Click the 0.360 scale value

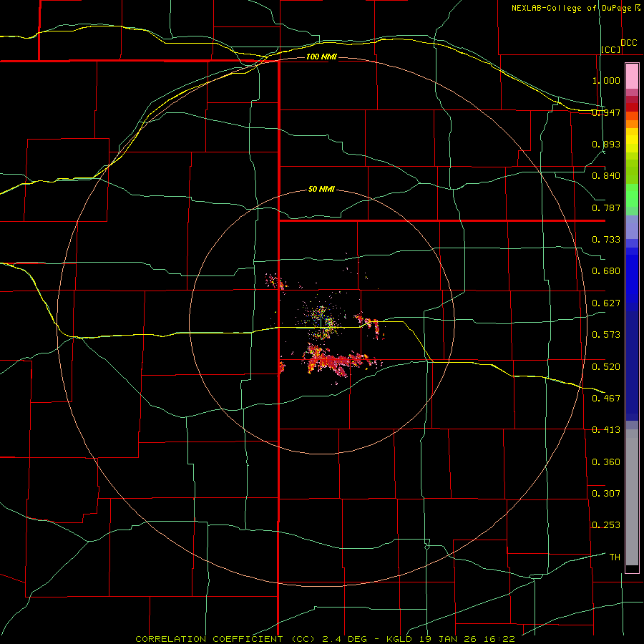(x=606, y=462)
